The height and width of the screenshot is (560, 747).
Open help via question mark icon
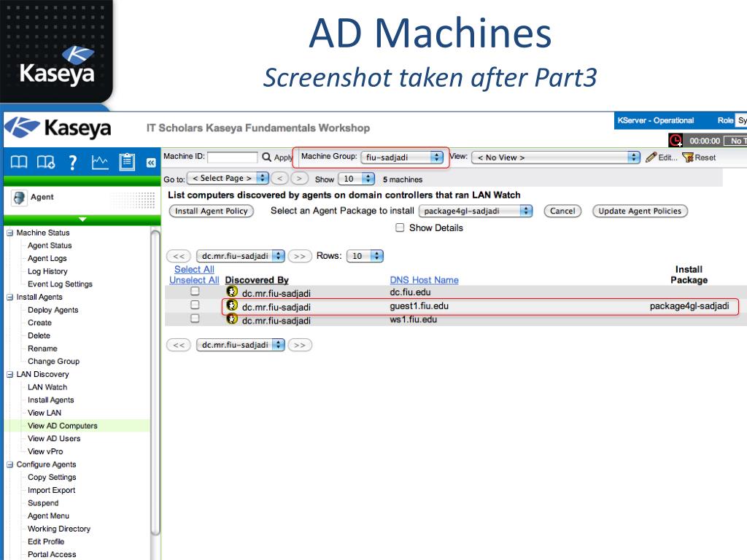click(72, 163)
